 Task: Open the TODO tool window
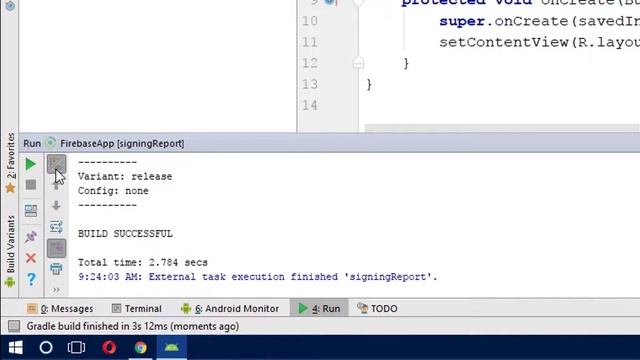click(x=377, y=309)
